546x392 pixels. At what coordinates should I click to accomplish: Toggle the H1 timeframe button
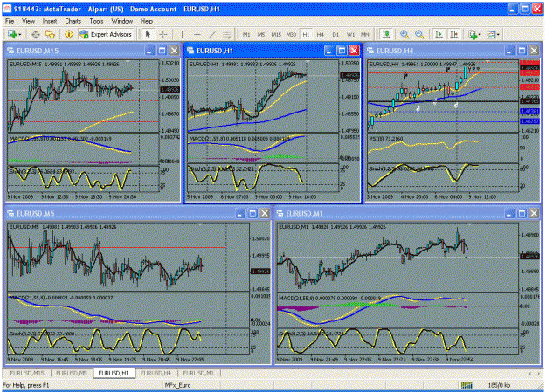[x=306, y=34]
